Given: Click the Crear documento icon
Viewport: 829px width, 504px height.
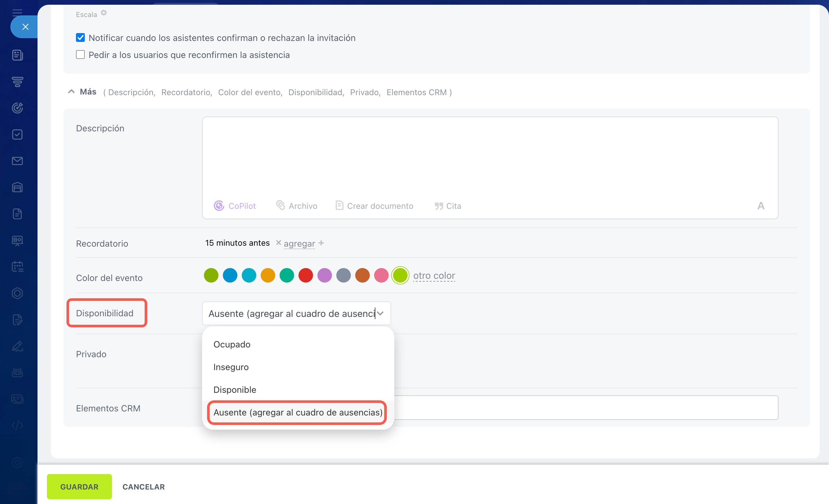Looking at the screenshot, I should [339, 205].
